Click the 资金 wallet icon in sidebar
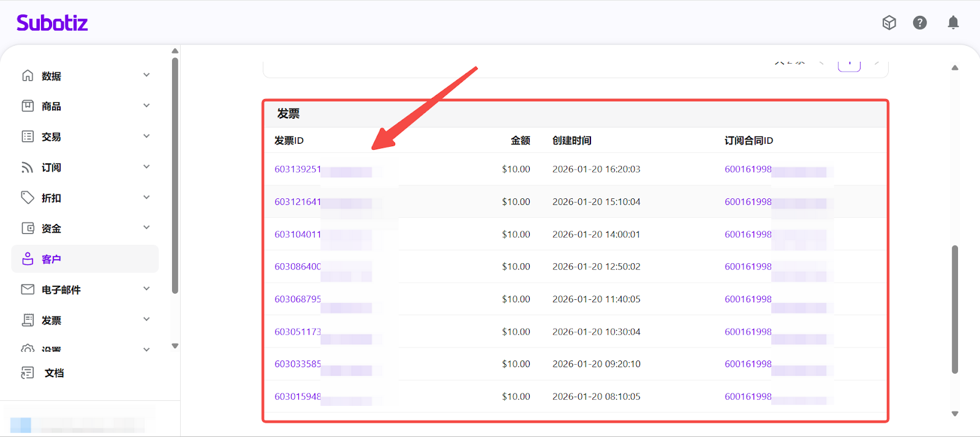This screenshot has width=980, height=437. [28, 228]
